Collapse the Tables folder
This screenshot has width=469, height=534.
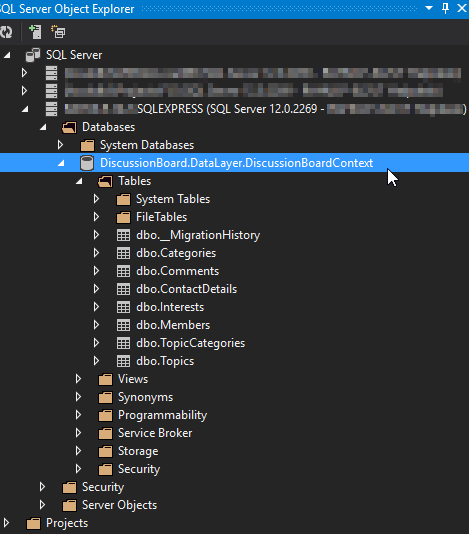click(79, 181)
